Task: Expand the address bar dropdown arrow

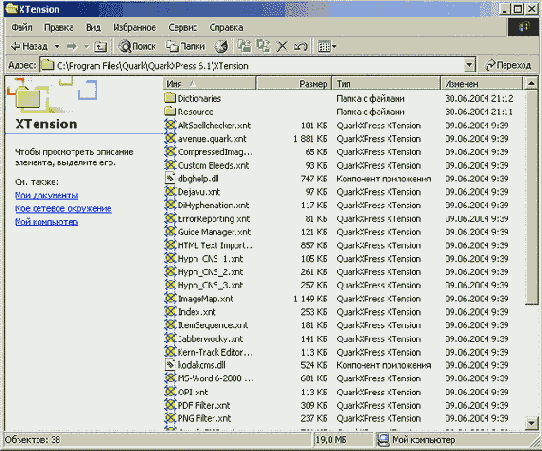Action: pos(469,65)
